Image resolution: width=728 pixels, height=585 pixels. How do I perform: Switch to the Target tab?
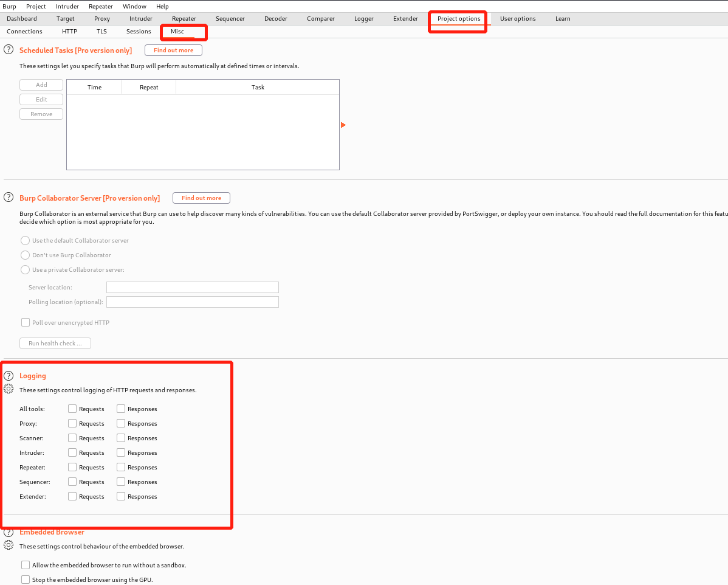point(66,19)
